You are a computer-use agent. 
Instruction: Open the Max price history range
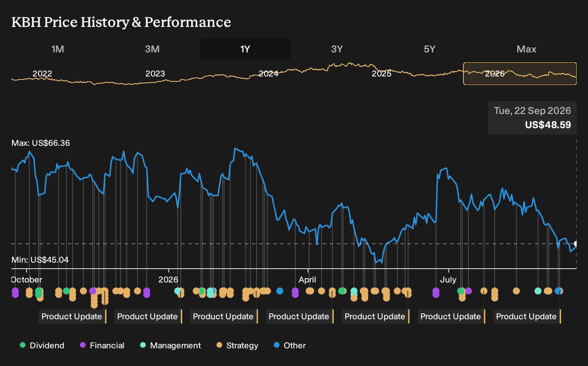click(x=526, y=49)
